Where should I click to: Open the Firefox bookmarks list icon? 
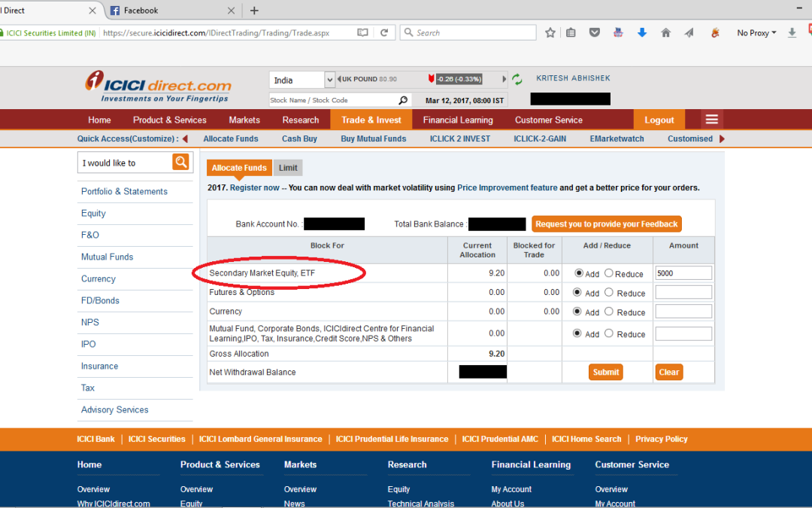[x=571, y=32]
